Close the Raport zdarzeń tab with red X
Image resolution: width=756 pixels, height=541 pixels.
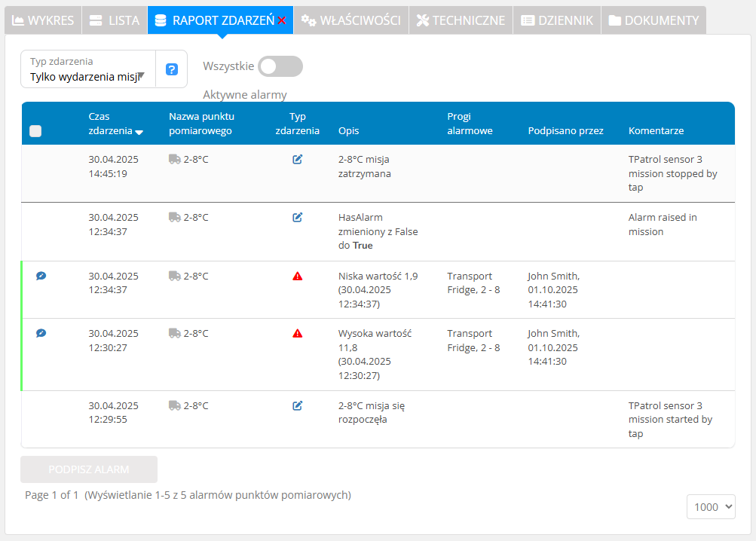(282, 21)
